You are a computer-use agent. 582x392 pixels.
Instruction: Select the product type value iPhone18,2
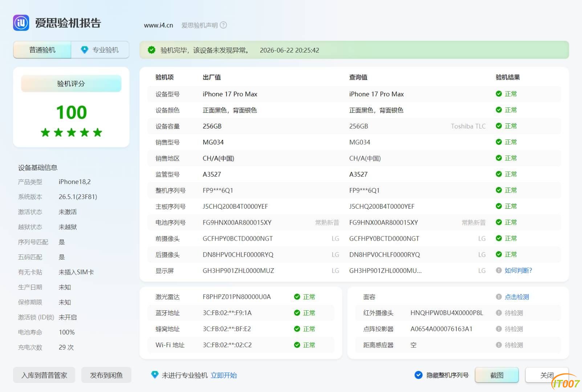click(x=75, y=181)
